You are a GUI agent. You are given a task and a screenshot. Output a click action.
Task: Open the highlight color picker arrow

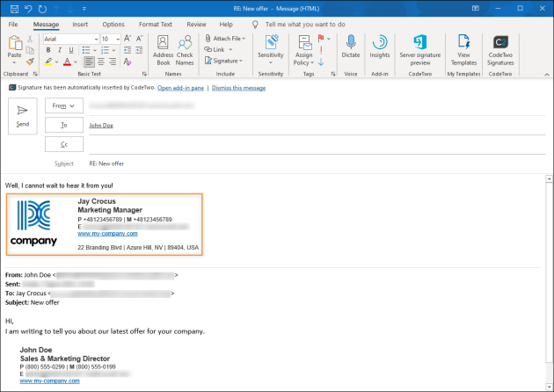(x=57, y=62)
